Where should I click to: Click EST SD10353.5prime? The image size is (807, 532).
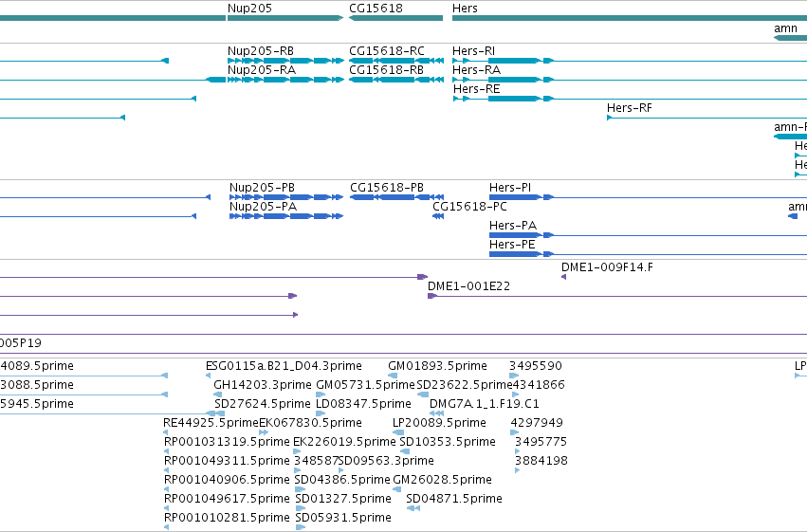pyautogui.click(x=448, y=442)
